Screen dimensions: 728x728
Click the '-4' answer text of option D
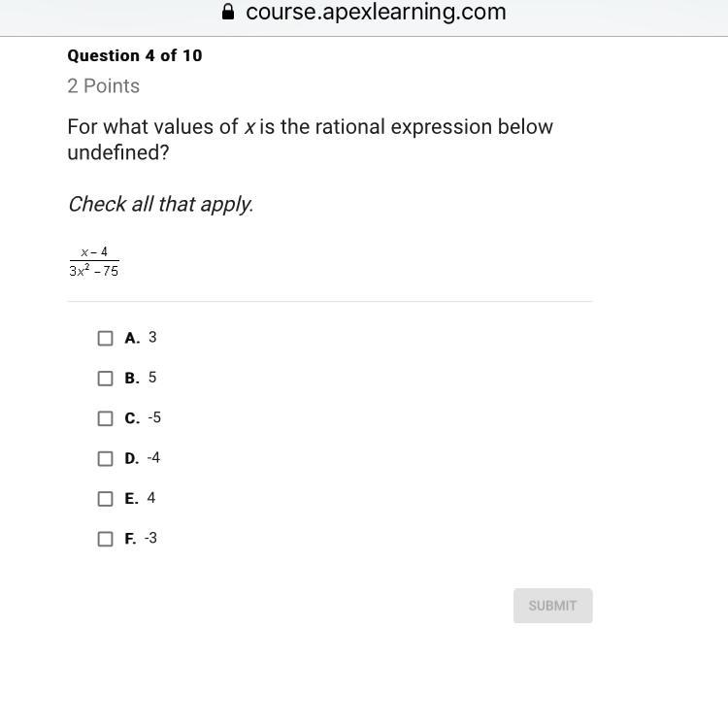153,457
